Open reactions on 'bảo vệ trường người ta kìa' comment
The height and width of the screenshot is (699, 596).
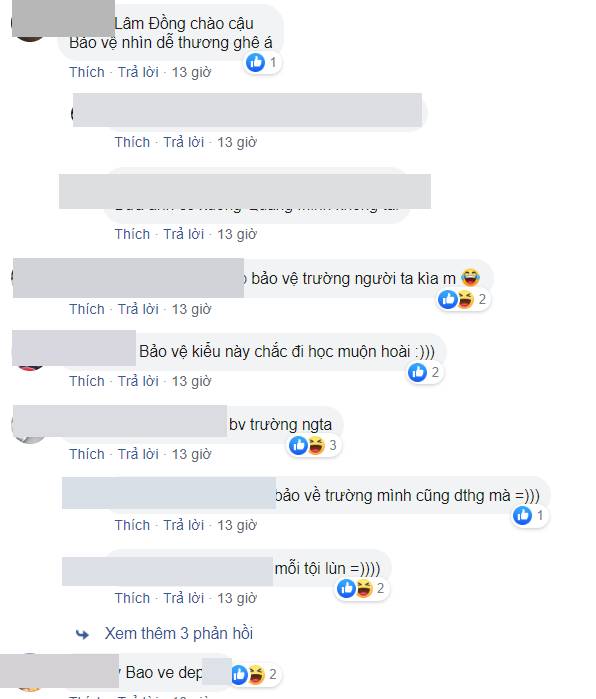point(464,299)
